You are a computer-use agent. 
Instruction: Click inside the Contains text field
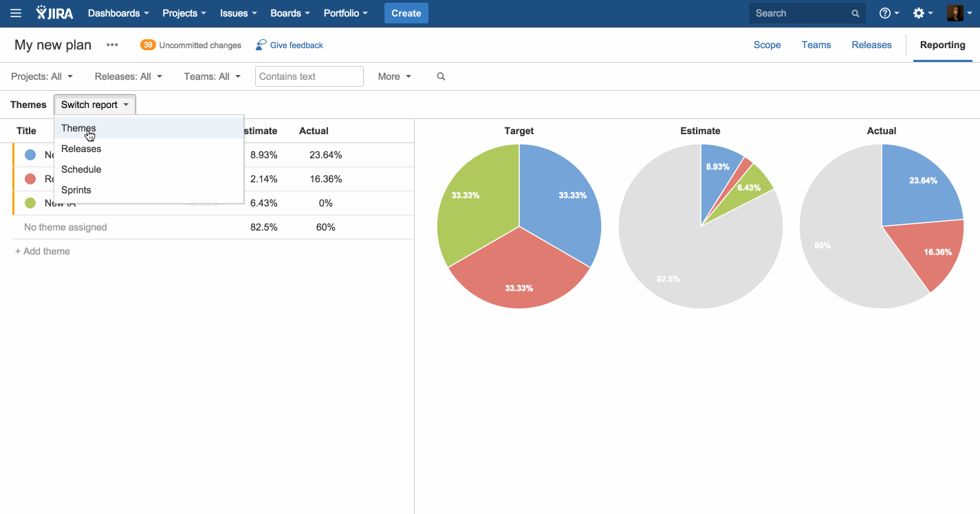tap(308, 76)
